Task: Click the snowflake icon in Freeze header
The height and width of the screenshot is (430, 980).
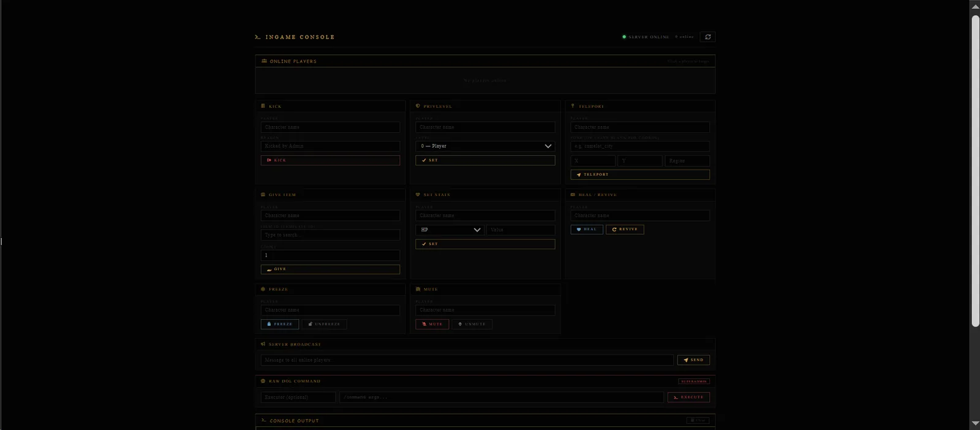Action: (263, 289)
